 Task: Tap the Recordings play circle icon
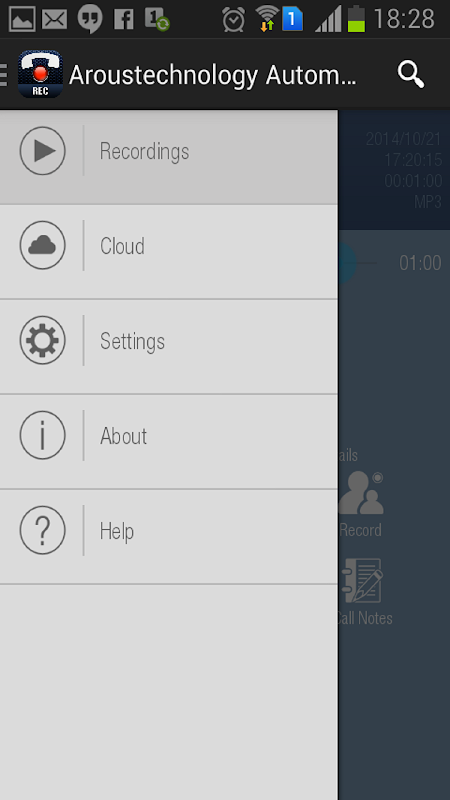point(42,151)
